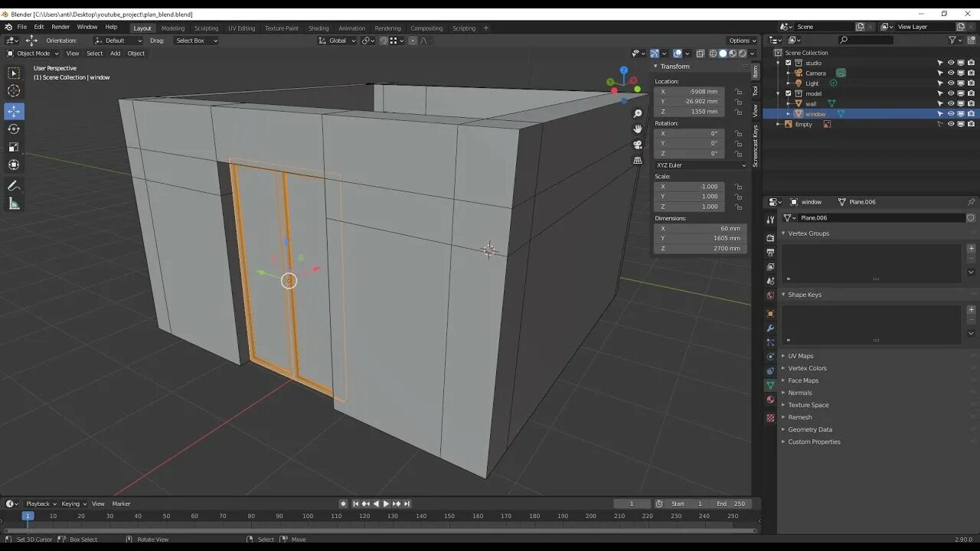The image size is (980, 551).
Task: Switch to the Modeling workspace tab
Action: click(173, 28)
